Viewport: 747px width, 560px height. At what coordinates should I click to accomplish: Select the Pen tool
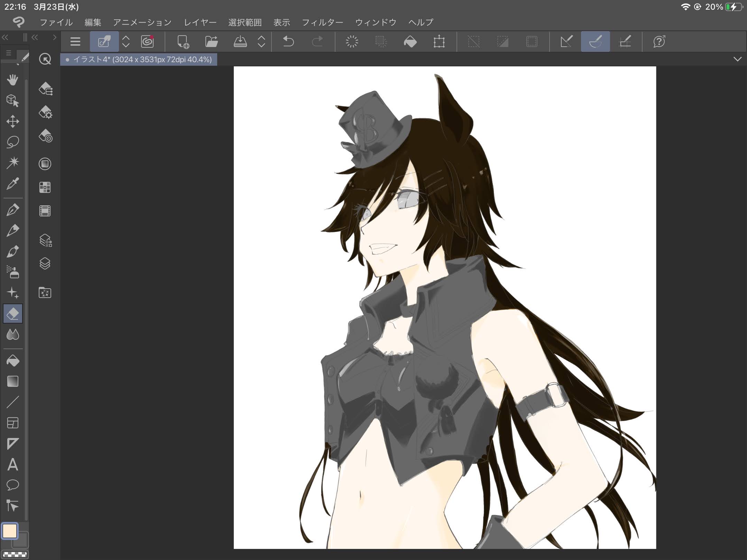point(13,210)
